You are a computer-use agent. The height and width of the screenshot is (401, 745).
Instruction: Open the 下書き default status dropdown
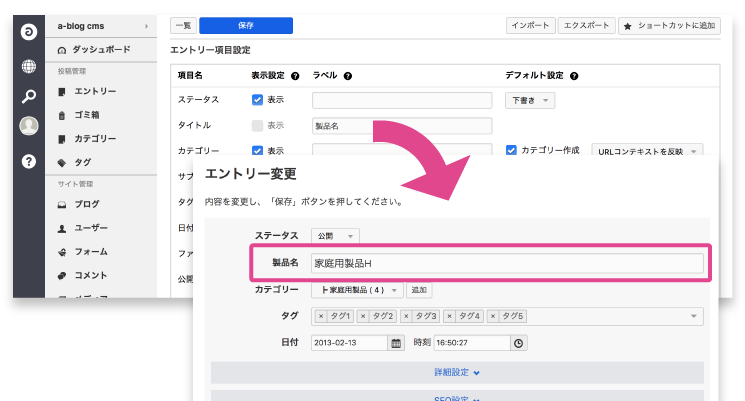532,100
